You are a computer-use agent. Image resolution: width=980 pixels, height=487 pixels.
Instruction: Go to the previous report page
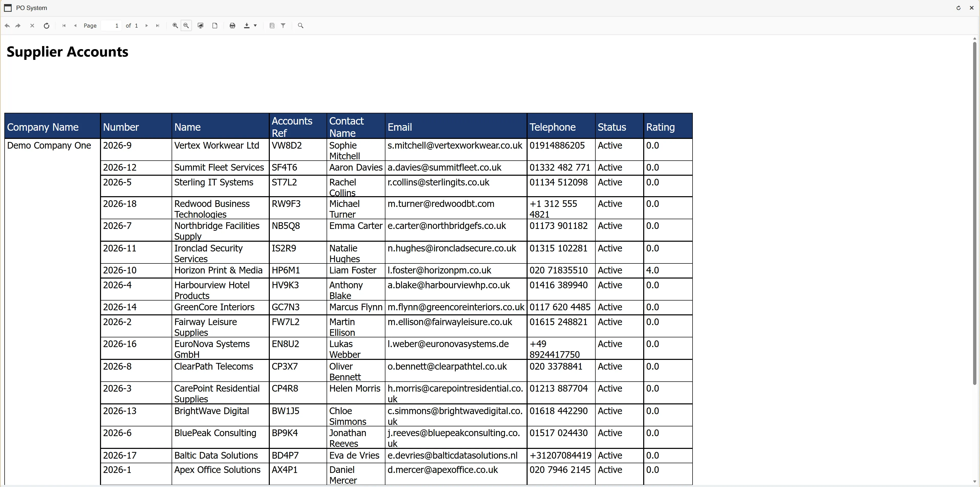pos(75,26)
